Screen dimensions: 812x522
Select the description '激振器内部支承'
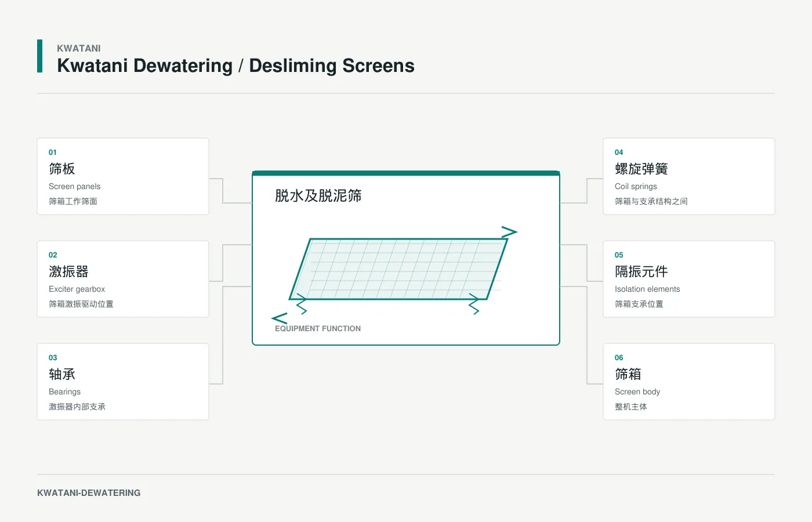(x=77, y=407)
